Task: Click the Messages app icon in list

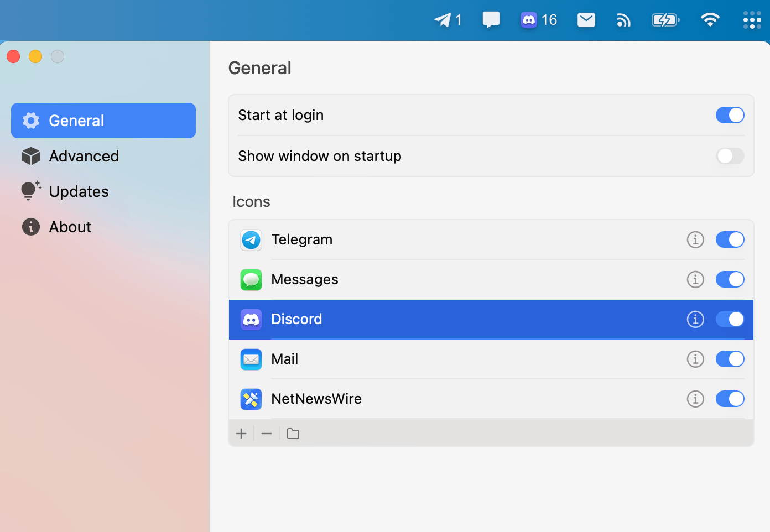Action: (x=251, y=280)
